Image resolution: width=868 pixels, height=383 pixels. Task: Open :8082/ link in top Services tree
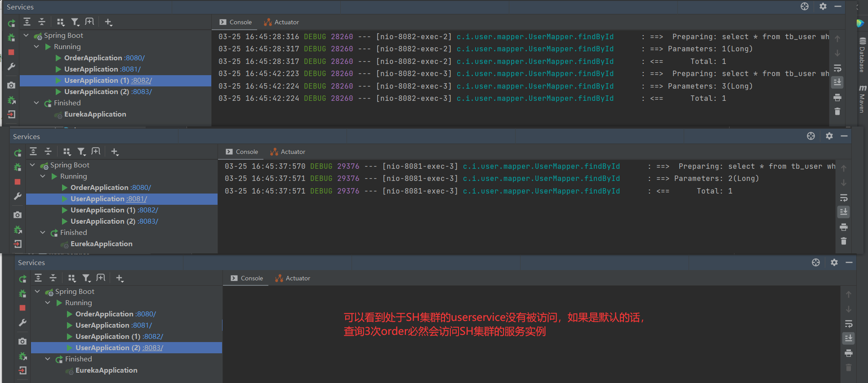(142, 81)
